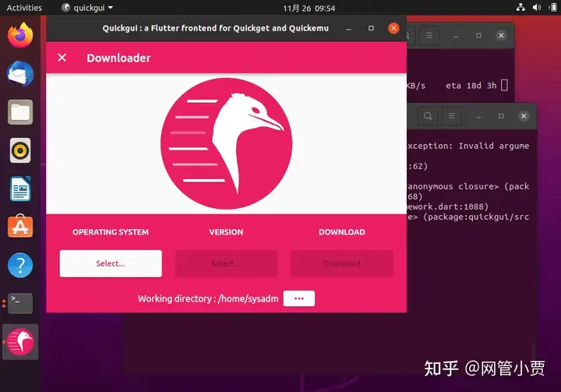
Task: Open hamburger menu in back terminal window
Action: point(429,35)
